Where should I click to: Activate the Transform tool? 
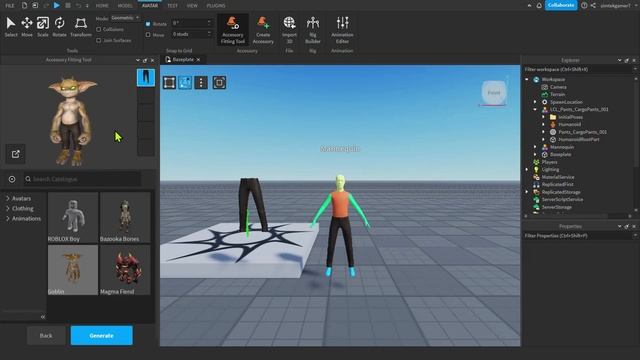(x=81, y=27)
